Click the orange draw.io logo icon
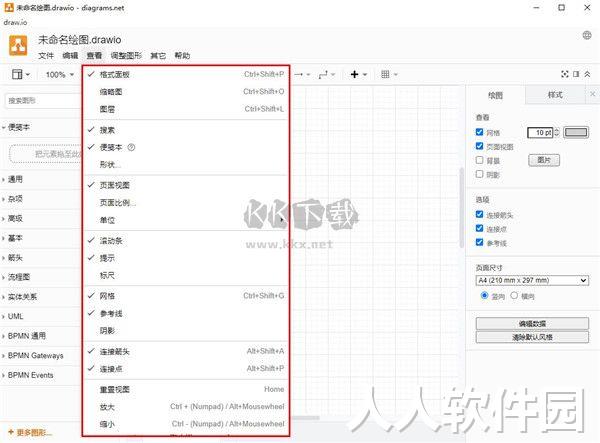This screenshot has height=443, width=600. (18, 46)
